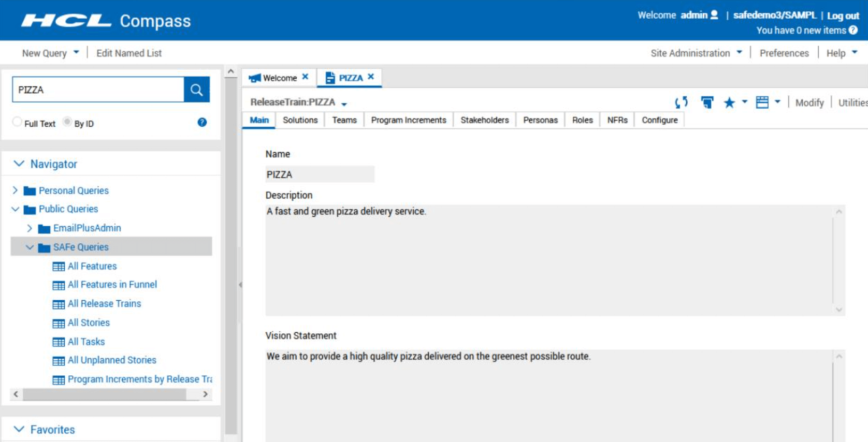Click the print record icon

[x=707, y=102]
